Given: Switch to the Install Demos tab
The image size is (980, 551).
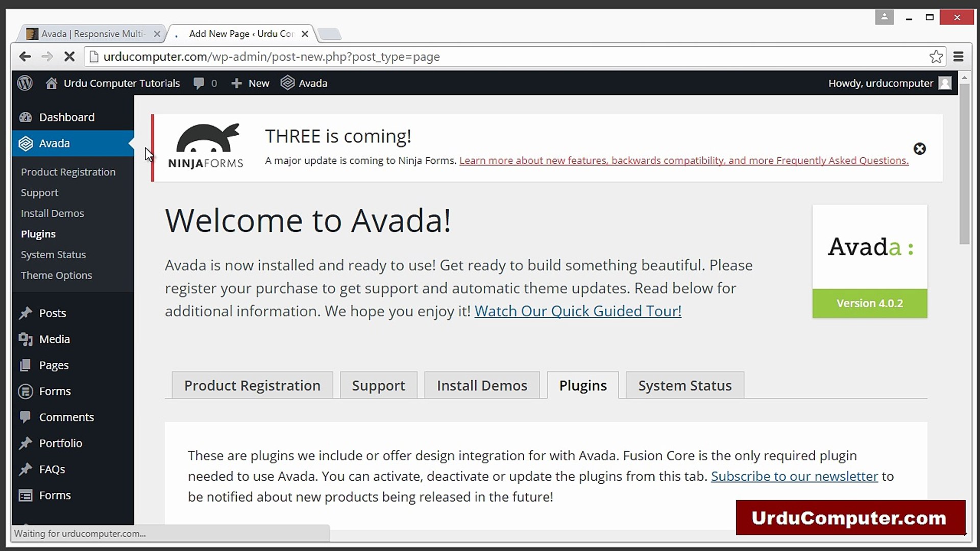Looking at the screenshot, I should coord(482,385).
